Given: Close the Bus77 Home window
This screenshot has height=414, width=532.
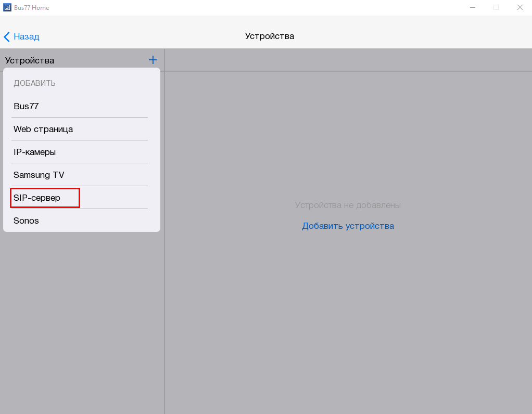Looking at the screenshot, I should (x=520, y=7).
